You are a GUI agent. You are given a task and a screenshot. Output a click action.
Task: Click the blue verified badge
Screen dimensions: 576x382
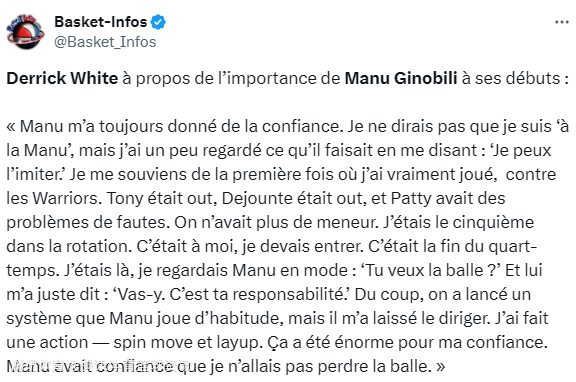[158, 22]
